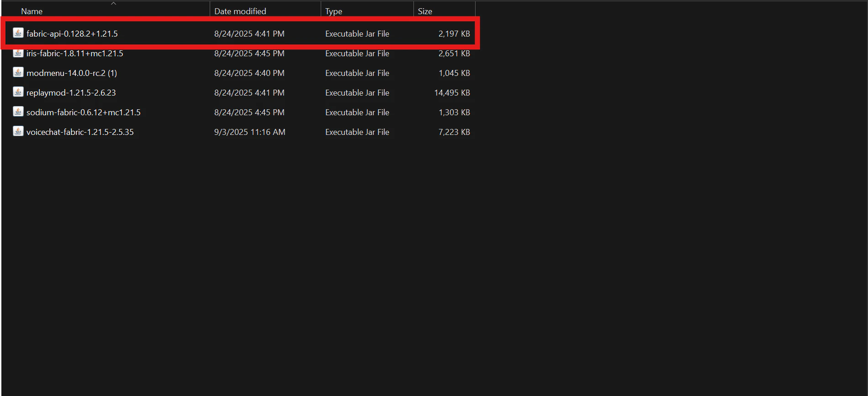Click the 8/24/2025 4:40 PM date cell
This screenshot has height=396, width=868.
click(249, 73)
